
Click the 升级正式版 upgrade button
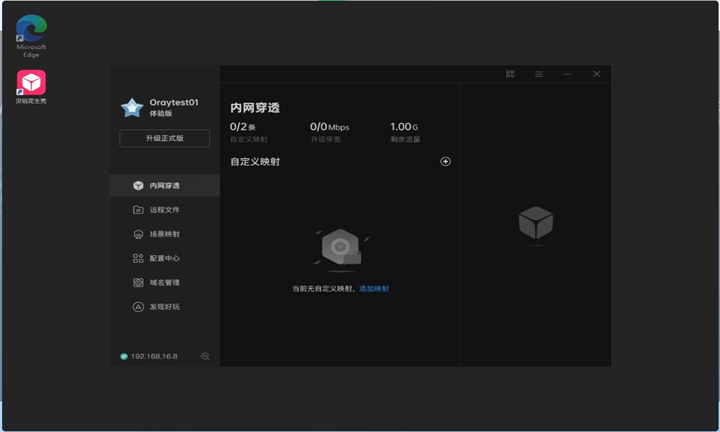[x=164, y=138]
